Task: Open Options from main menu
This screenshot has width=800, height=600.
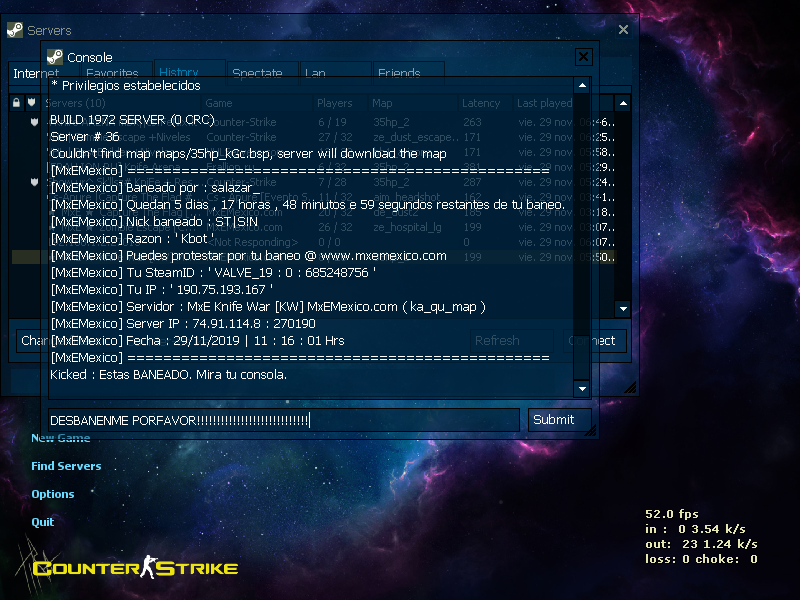Action: tap(53, 494)
